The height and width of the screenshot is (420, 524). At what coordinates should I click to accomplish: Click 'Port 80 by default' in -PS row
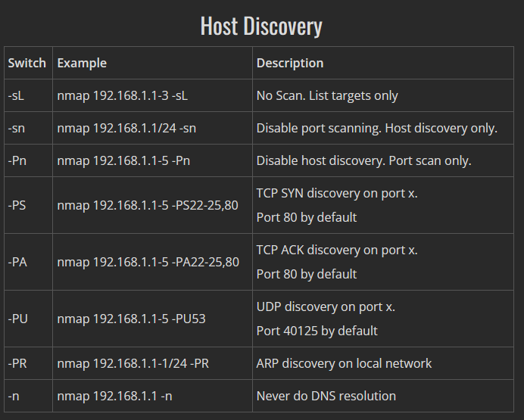307,217
